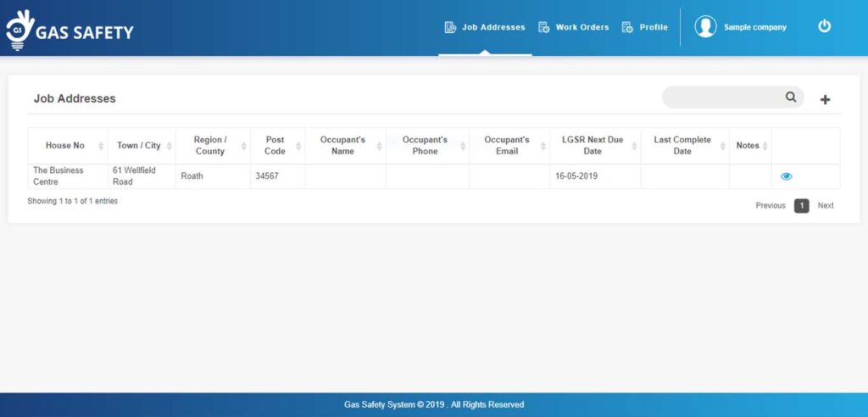Go to the Profile menu item

654,27
